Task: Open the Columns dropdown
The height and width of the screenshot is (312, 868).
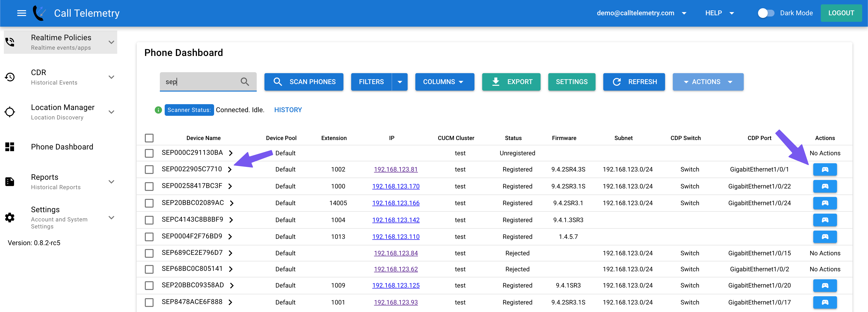Action: [x=444, y=82]
